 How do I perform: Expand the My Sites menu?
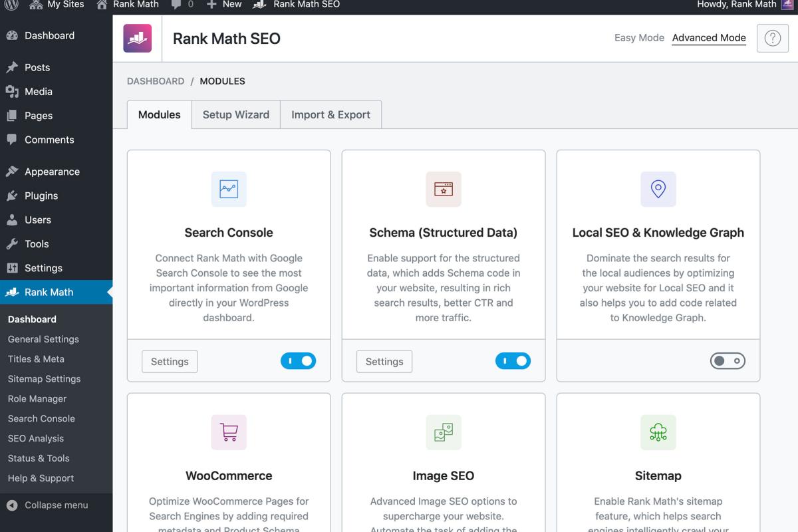click(57, 5)
